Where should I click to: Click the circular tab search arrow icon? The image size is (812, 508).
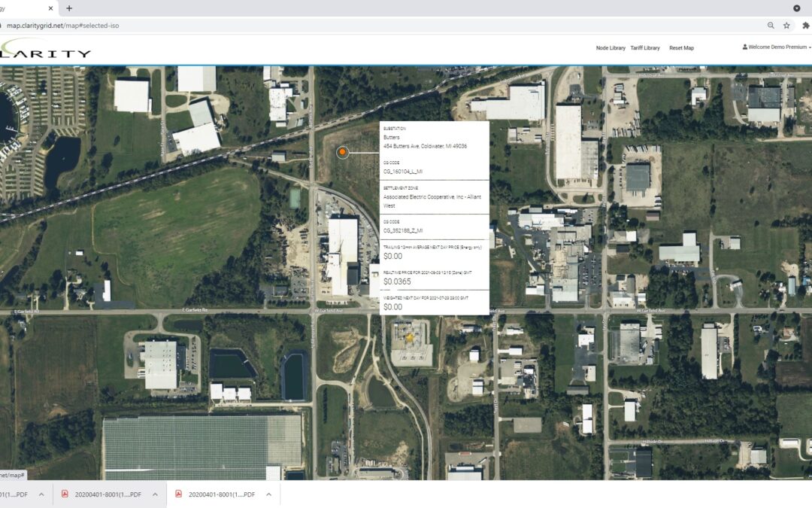797,8
